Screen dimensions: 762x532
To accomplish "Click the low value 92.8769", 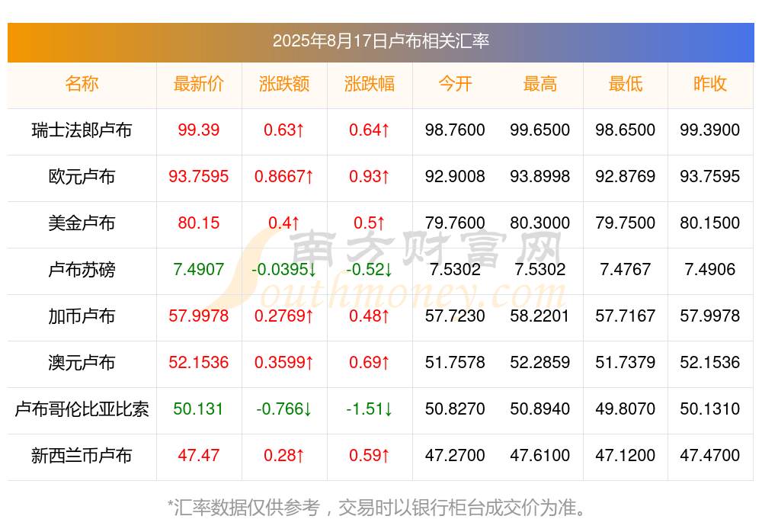I will pyautogui.click(x=626, y=177).
